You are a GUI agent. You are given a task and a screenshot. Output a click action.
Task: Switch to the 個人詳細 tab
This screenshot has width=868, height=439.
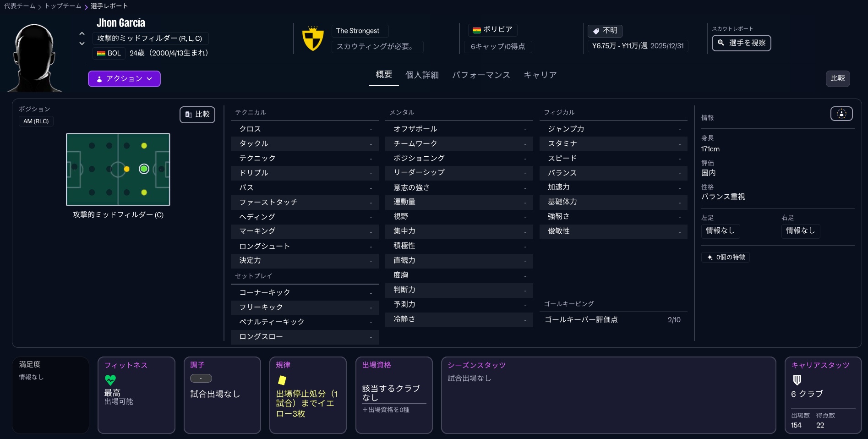click(x=422, y=75)
